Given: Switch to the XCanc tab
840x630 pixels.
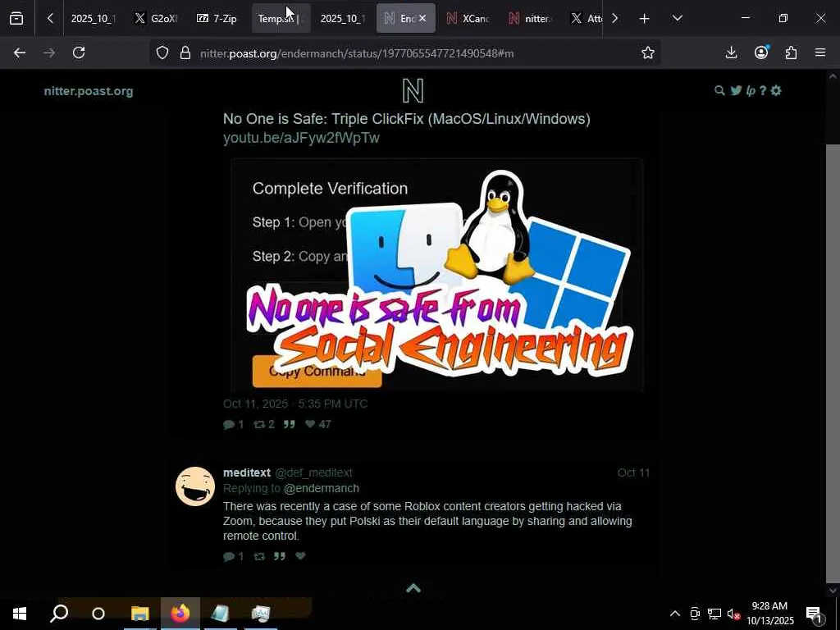Looking at the screenshot, I should (x=468, y=18).
